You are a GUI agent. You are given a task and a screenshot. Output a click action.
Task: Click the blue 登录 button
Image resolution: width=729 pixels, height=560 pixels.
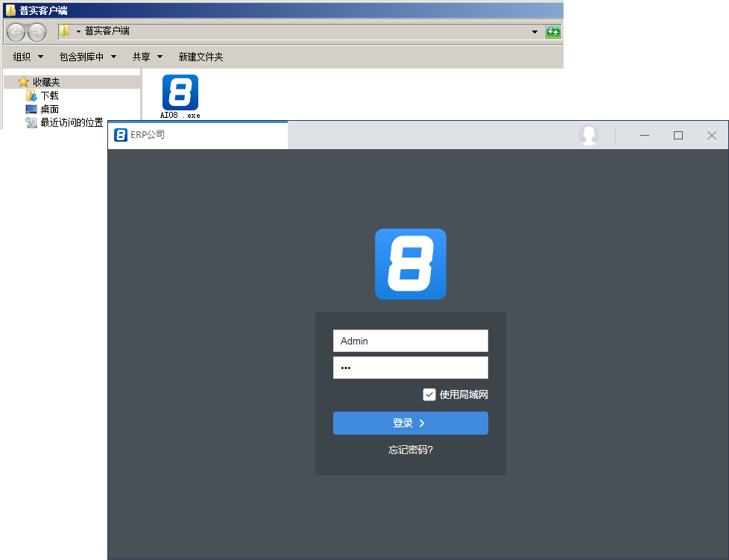410,423
